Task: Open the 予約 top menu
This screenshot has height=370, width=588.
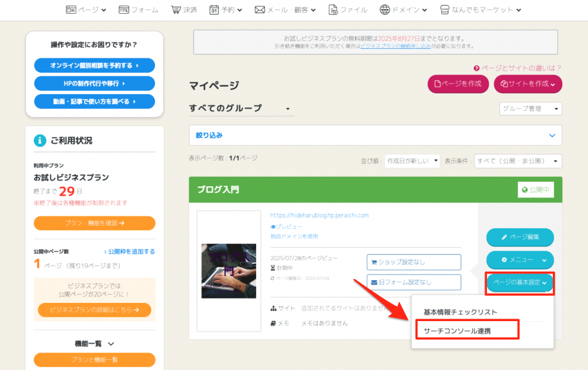Action: [225, 10]
